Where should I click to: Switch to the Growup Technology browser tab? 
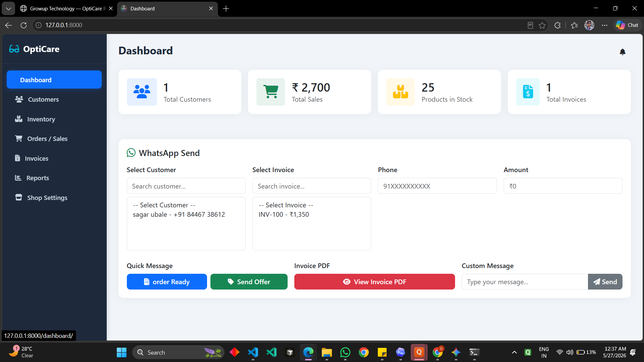[64, 8]
